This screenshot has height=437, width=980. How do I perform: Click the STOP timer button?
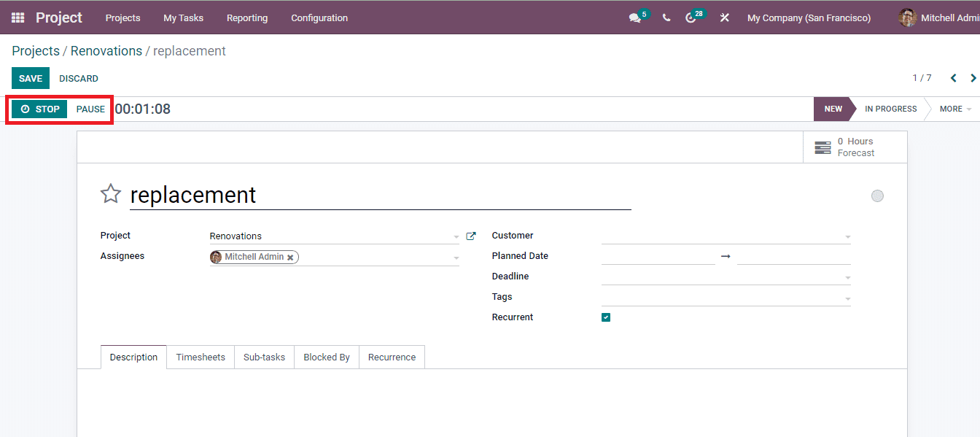click(39, 109)
